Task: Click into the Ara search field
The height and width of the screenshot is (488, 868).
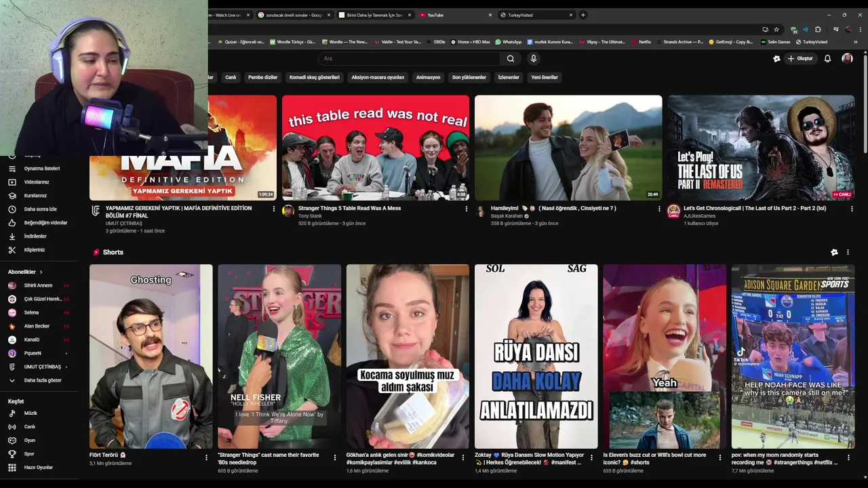Action: click(410, 58)
